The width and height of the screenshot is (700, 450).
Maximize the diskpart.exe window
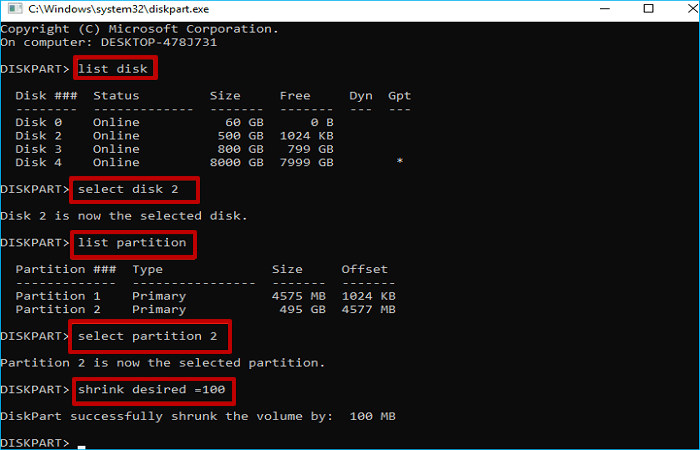click(x=649, y=8)
